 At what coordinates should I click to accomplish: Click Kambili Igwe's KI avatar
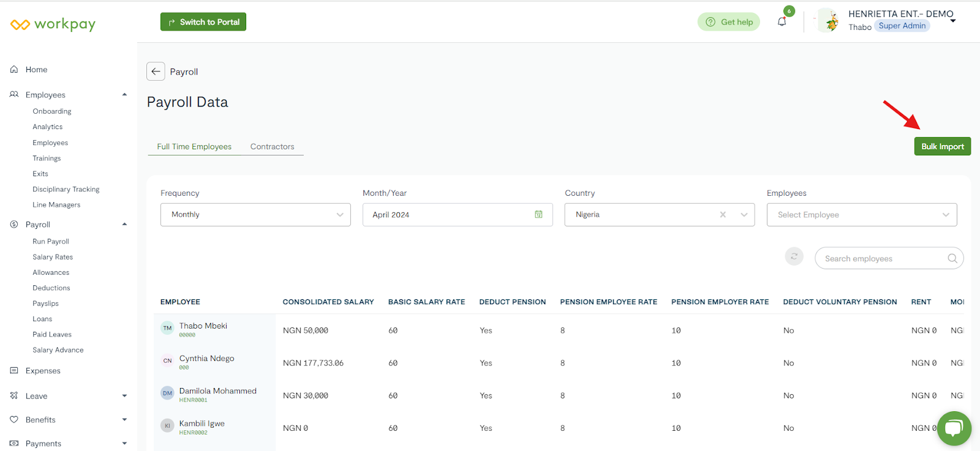[x=167, y=425]
